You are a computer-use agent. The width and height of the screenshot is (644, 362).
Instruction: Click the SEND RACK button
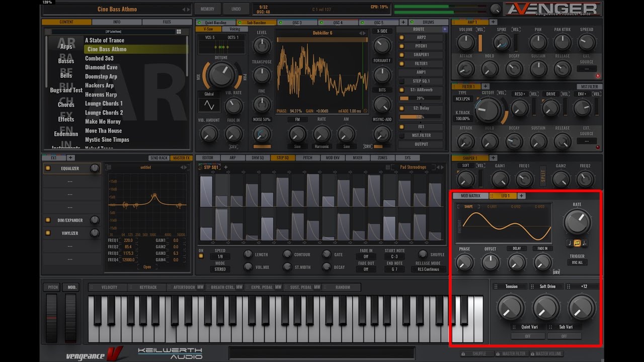coord(159,158)
